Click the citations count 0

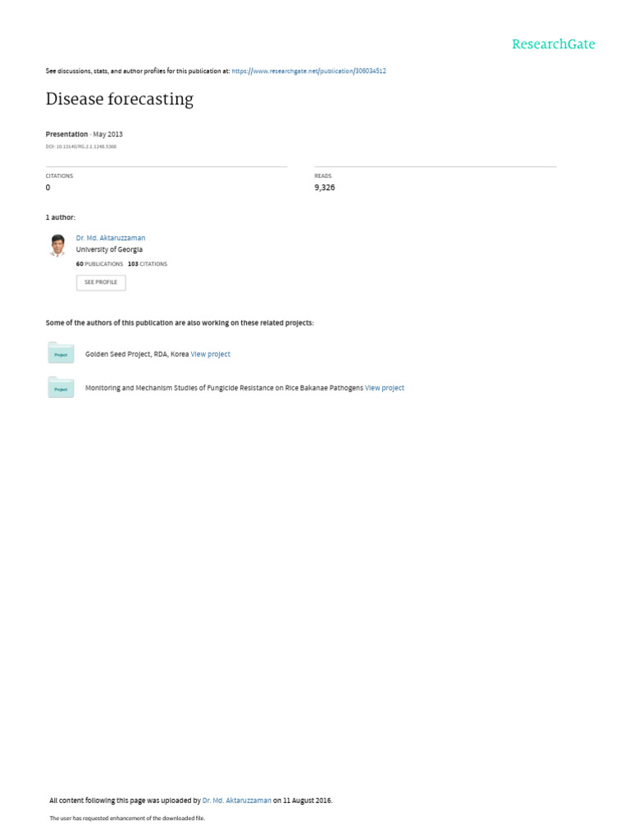pyautogui.click(x=48, y=188)
